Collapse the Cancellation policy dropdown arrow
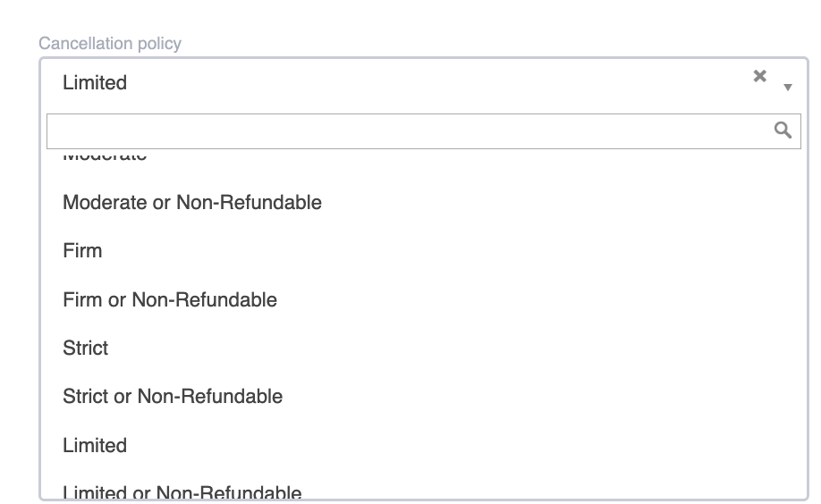Screen dimensions: 821x504 click(788, 88)
